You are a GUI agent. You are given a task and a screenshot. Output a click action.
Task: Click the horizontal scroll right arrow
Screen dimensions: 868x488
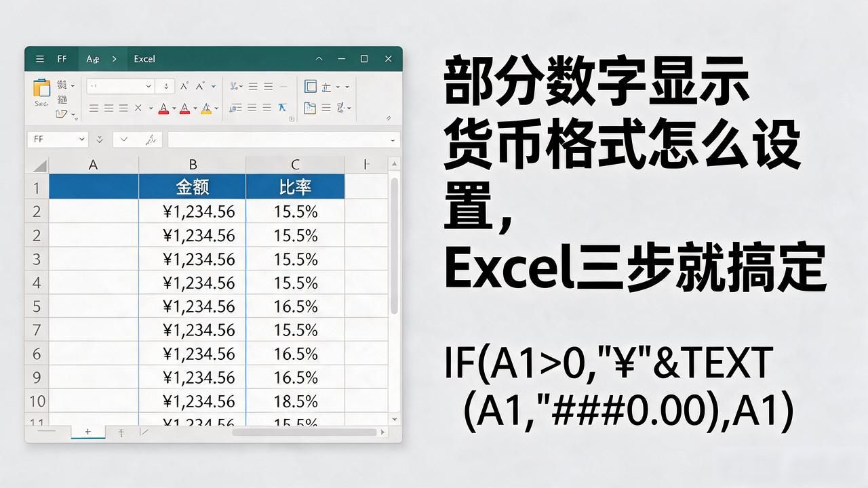pyautogui.click(x=383, y=432)
